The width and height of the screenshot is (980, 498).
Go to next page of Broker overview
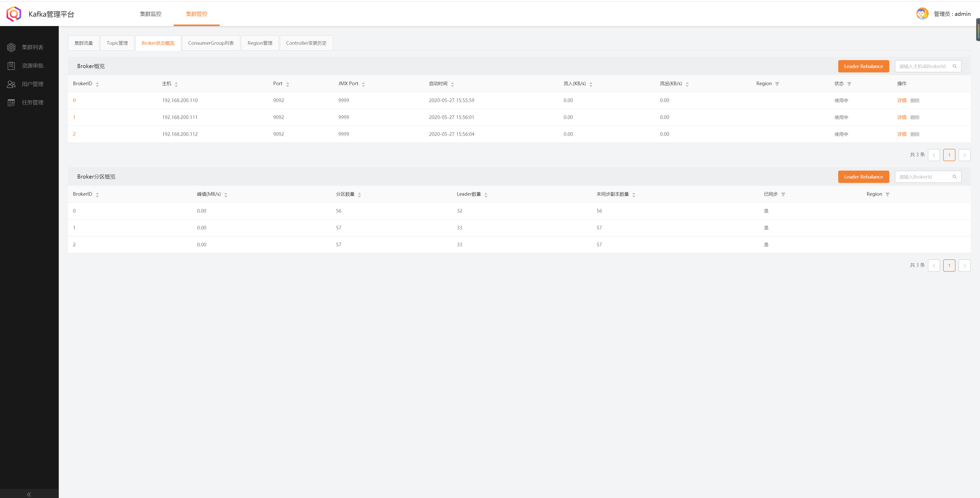click(964, 155)
